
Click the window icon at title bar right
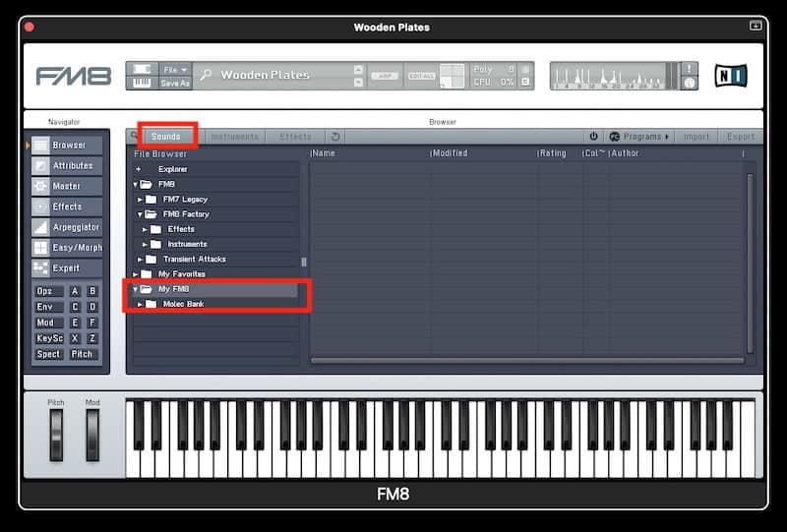click(756, 26)
